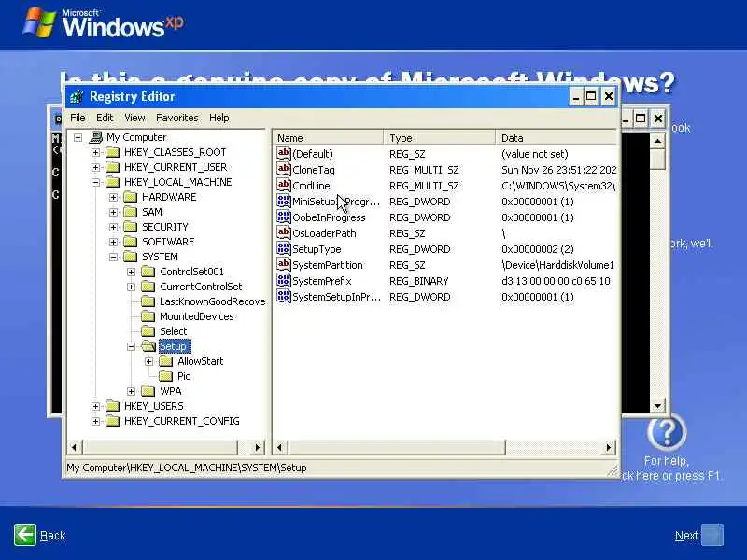
Task: Click the Registry Editor title bar icon
Action: tap(77, 97)
